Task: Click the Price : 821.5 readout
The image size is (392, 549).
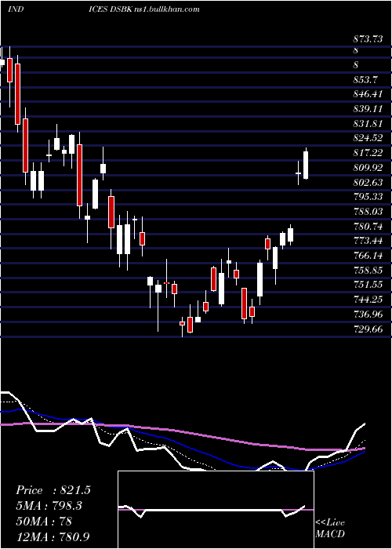Action: coord(53,490)
